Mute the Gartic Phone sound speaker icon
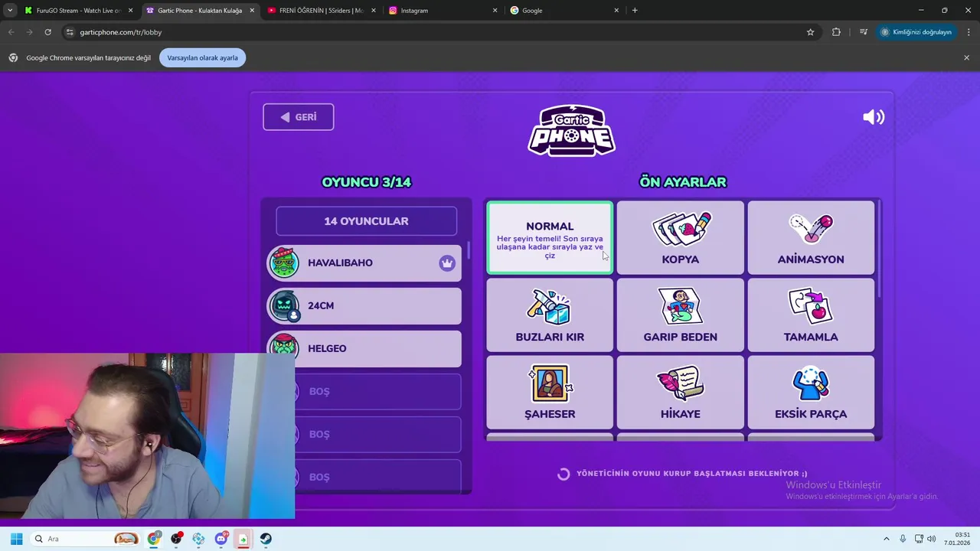 tap(874, 117)
